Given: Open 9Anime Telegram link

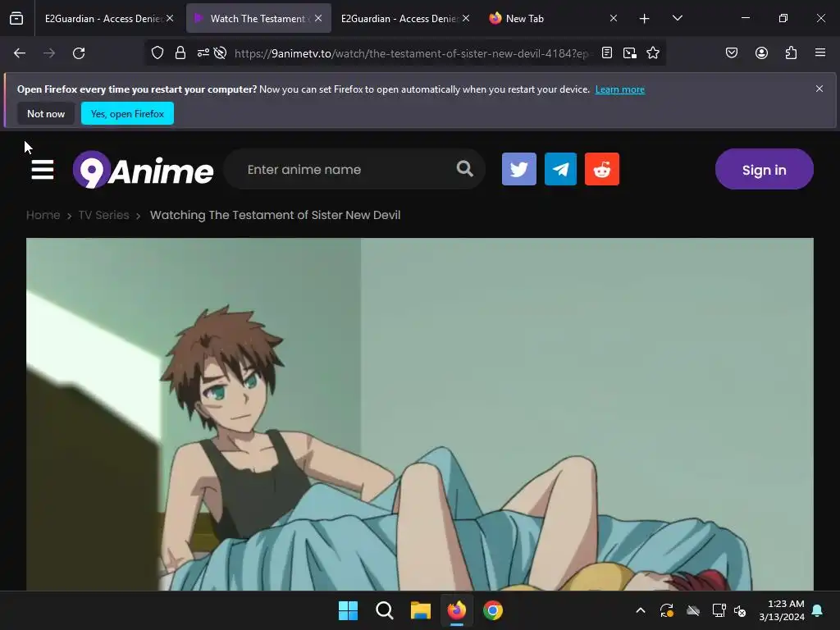Looking at the screenshot, I should click(x=560, y=169).
